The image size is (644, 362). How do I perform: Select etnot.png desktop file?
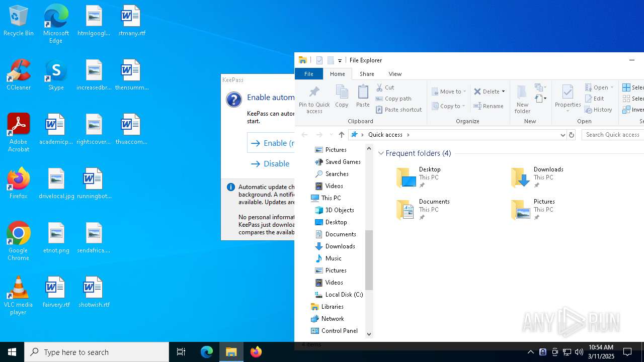click(56, 238)
